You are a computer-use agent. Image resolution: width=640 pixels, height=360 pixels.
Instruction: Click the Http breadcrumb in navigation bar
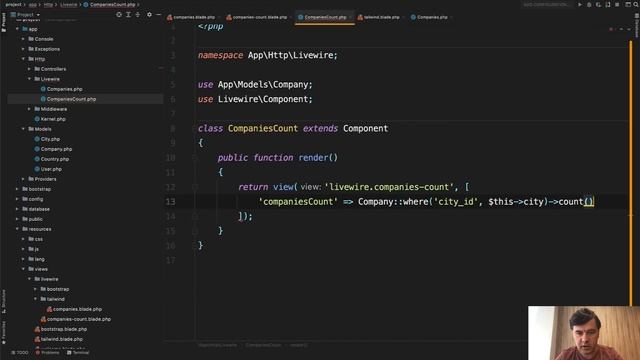click(48, 4)
